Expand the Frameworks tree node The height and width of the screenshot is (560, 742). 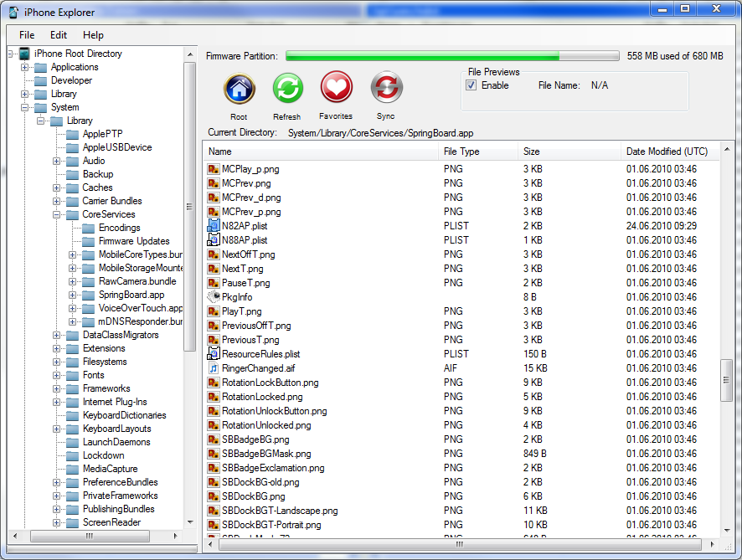pos(56,388)
